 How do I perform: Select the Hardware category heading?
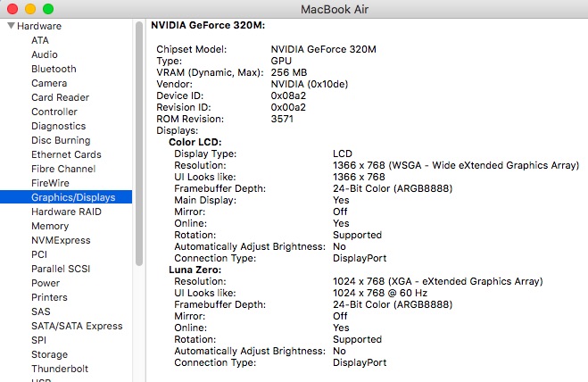(x=39, y=26)
